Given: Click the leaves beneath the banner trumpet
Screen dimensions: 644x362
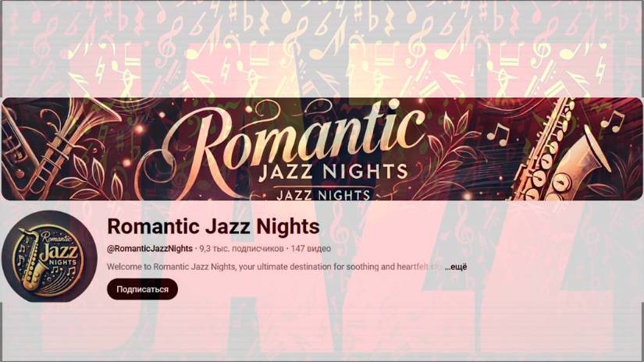Looking at the screenshot, I should 92,176.
